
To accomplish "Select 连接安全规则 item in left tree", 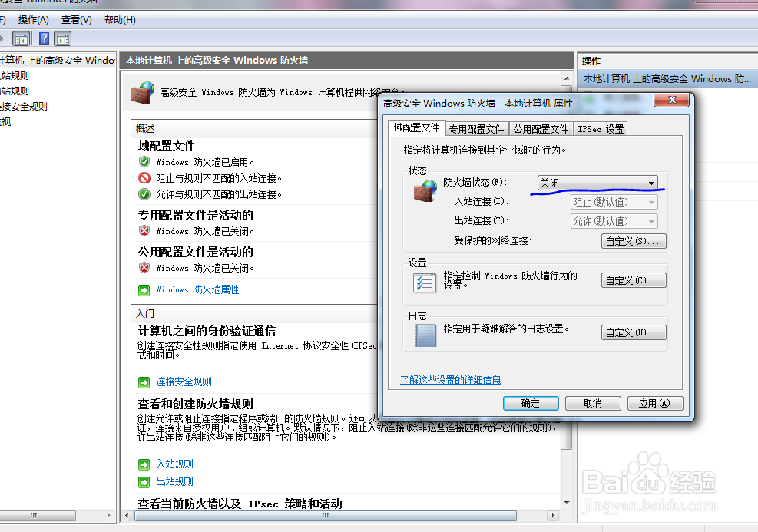I will coord(24,106).
